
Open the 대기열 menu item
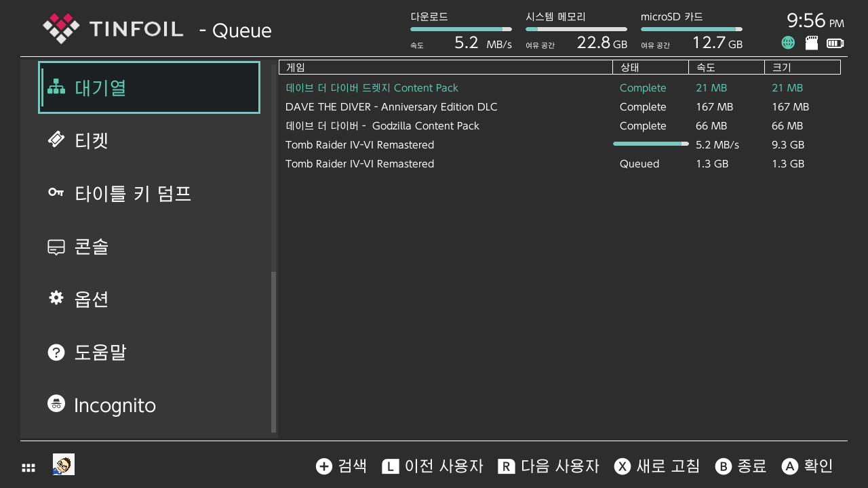tap(149, 87)
